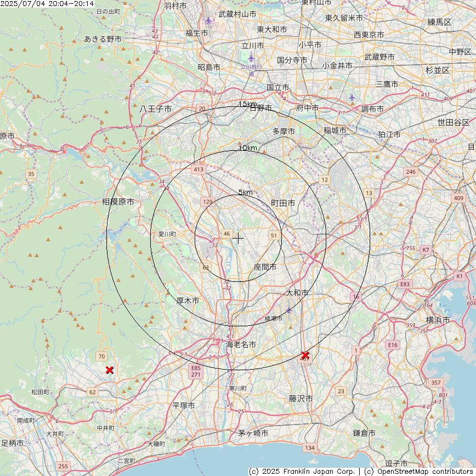Click the あきる野市 city label
Screen dimensions: 476x476
[103, 39]
